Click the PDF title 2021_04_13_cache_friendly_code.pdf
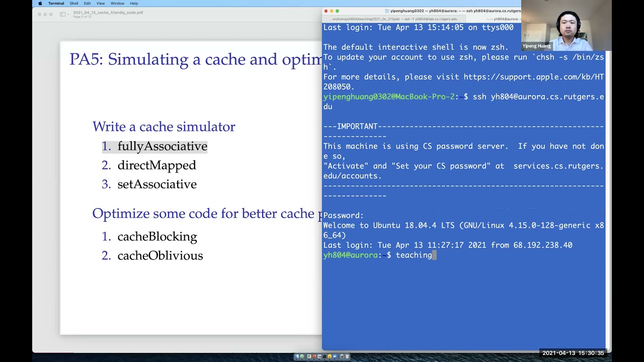Image resolution: width=644 pixels, height=362 pixels. [x=108, y=12]
